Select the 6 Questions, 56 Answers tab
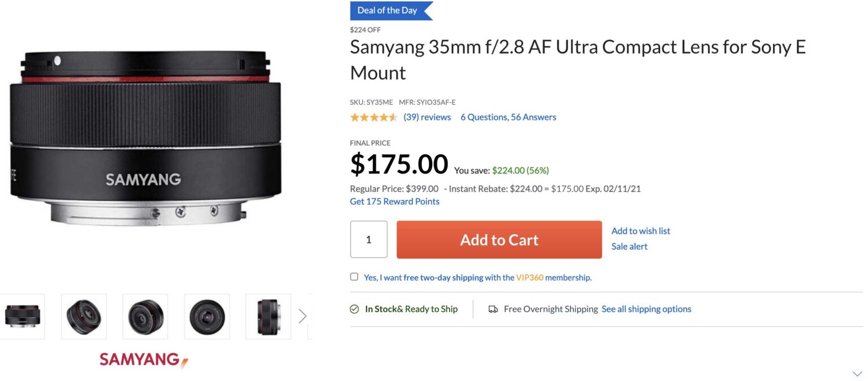The height and width of the screenshot is (381, 868). coord(508,117)
